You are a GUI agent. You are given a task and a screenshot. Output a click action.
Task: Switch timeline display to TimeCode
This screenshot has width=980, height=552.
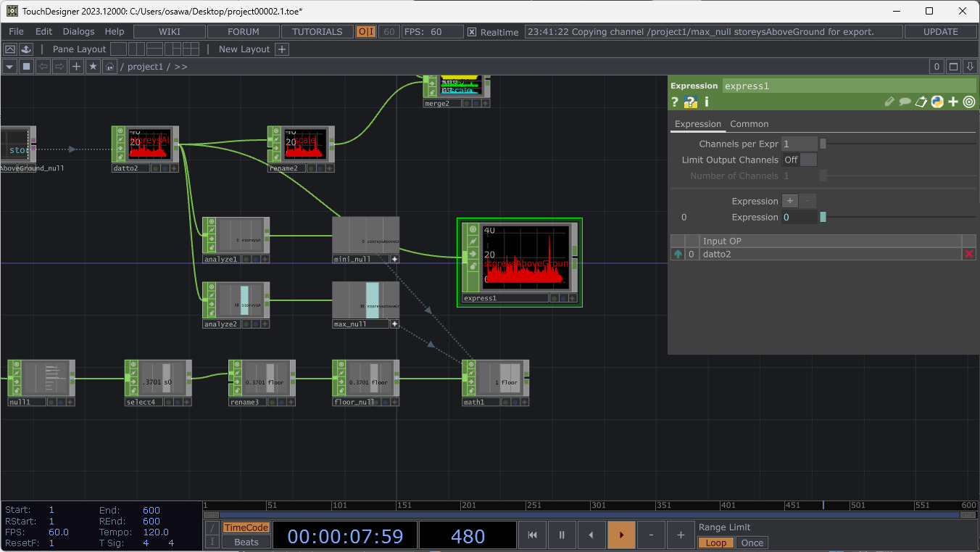(246, 527)
